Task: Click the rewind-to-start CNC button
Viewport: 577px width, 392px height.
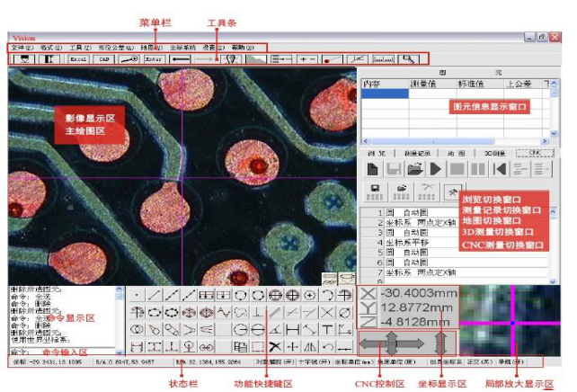Action: [x=500, y=169]
